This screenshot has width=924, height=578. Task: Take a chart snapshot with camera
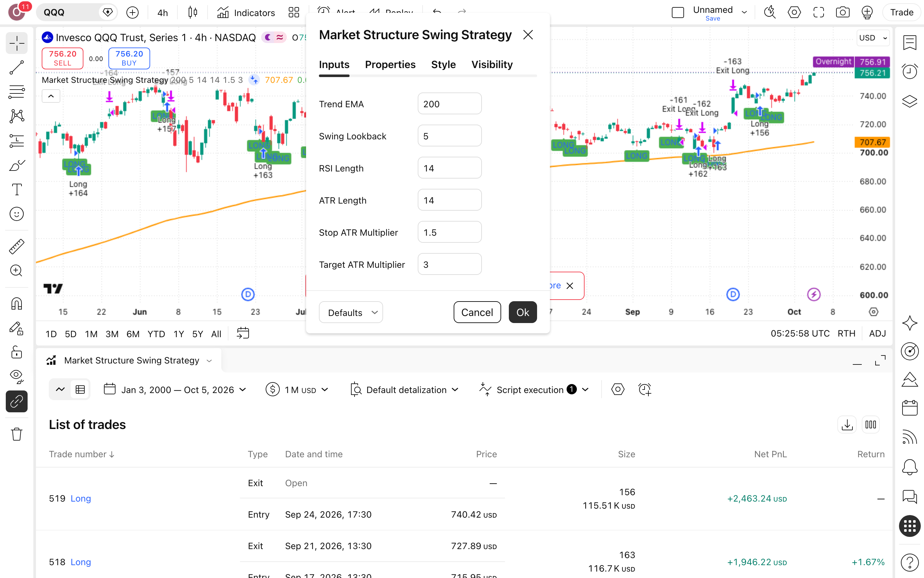(843, 13)
